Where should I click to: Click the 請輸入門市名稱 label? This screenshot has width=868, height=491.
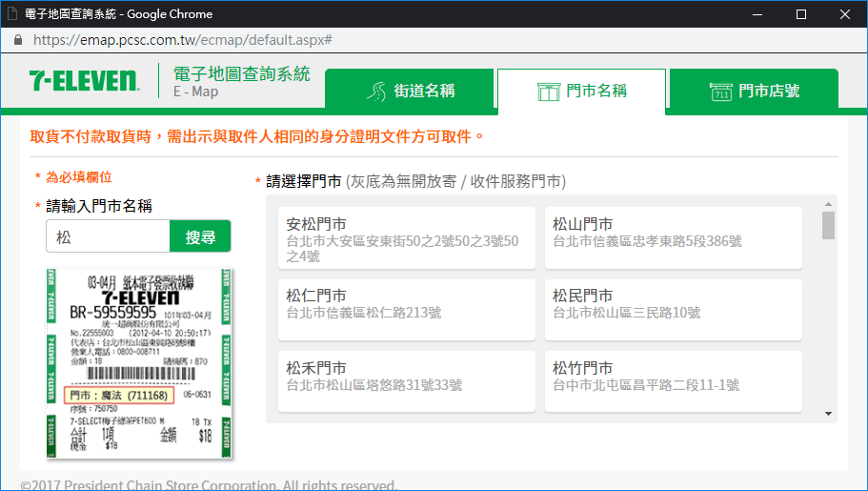(99, 206)
